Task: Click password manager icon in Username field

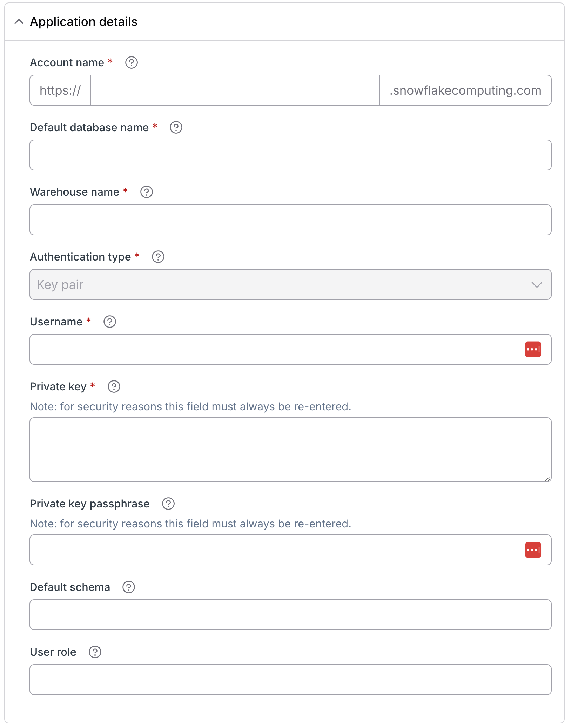Action: tap(533, 350)
